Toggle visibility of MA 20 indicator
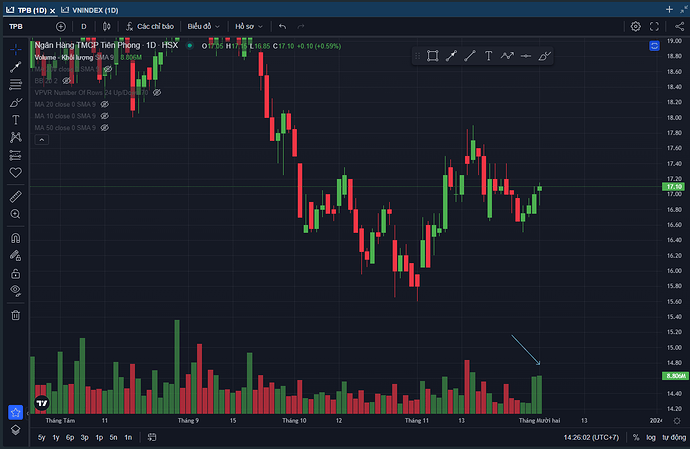The image size is (690, 449). click(x=102, y=104)
